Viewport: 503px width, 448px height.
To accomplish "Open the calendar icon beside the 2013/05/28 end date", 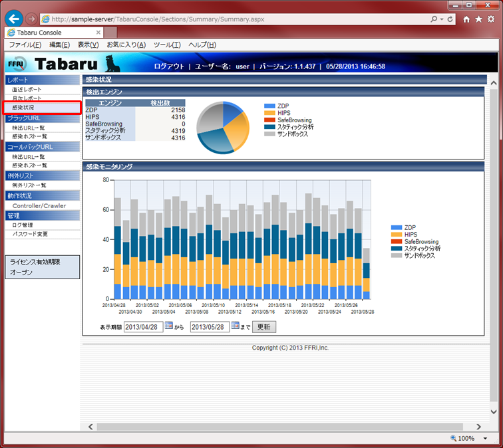I will [x=235, y=326].
